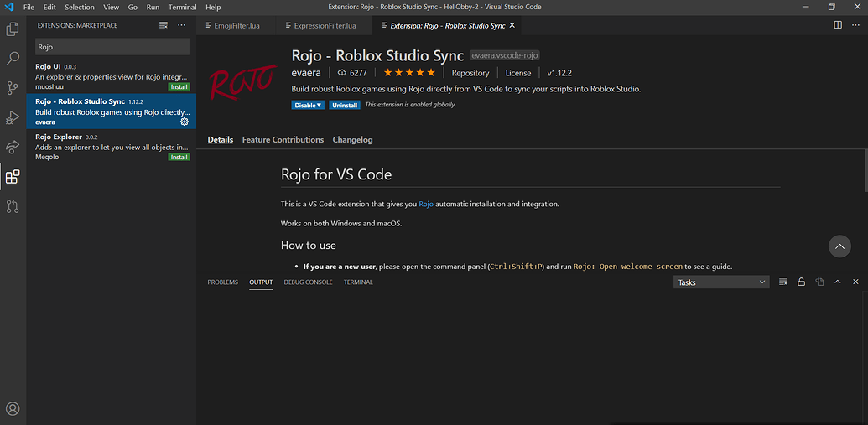Install the Rojo Explorer extension
This screenshot has height=425, width=868.
click(x=179, y=157)
